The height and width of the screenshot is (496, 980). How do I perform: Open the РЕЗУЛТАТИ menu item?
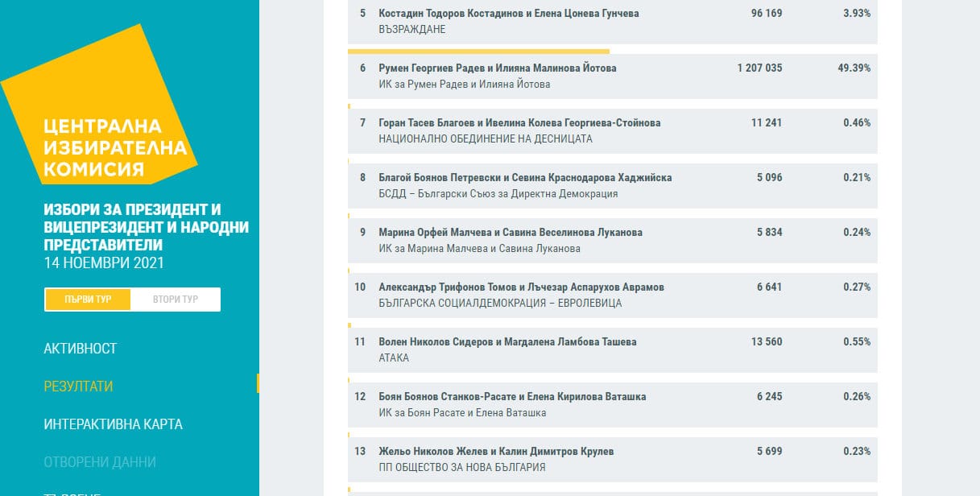click(78, 386)
